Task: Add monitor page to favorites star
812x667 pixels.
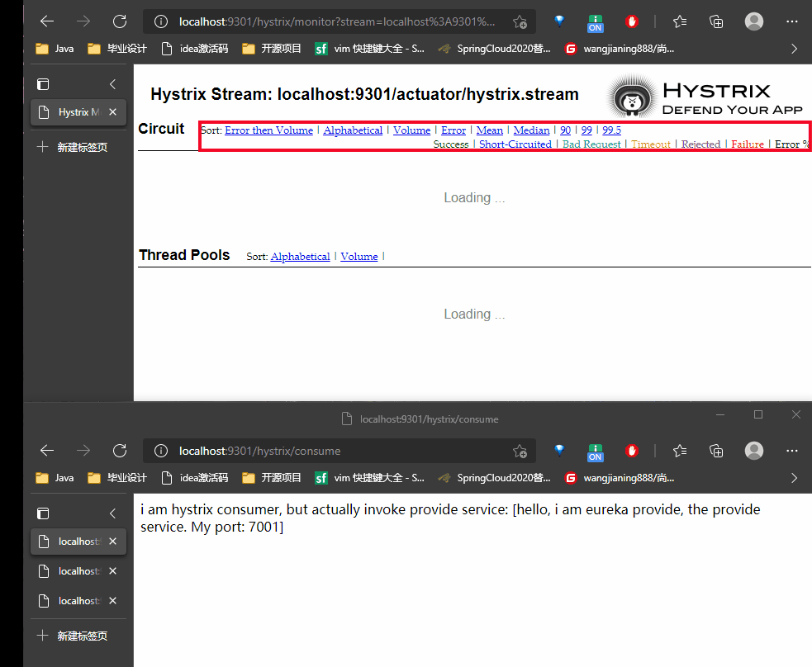Action: point(520,21)
